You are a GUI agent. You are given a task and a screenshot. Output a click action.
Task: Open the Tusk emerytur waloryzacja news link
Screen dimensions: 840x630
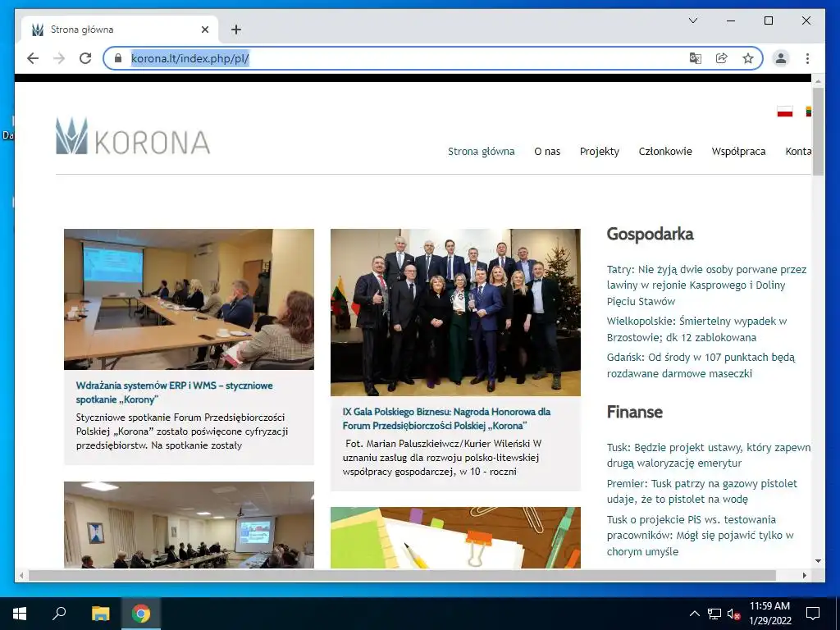pyautogui.click(x=708, y=454)
